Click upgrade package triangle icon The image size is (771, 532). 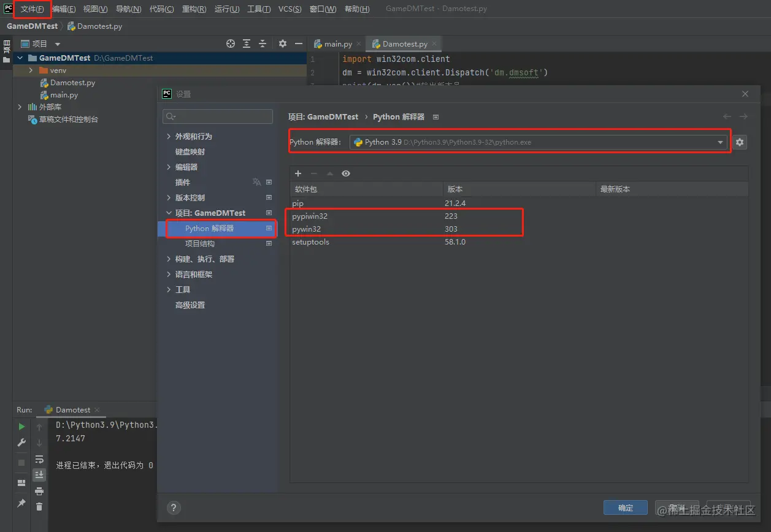(330, 173)
